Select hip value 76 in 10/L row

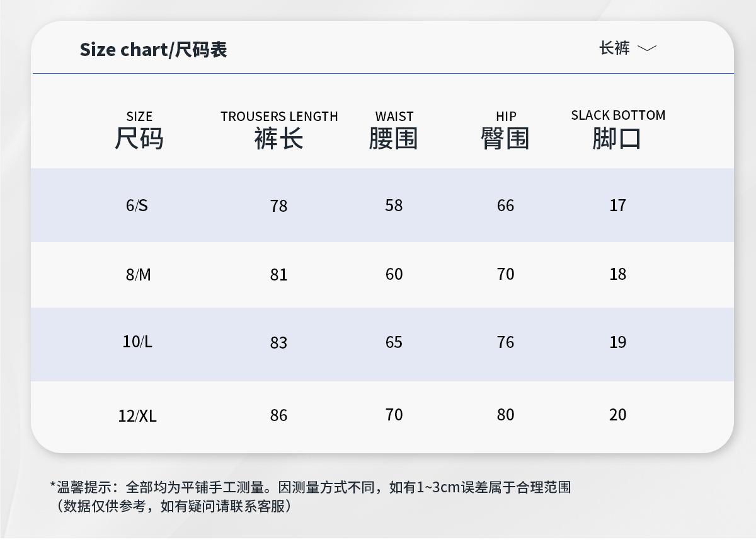(x=505, y=342)
